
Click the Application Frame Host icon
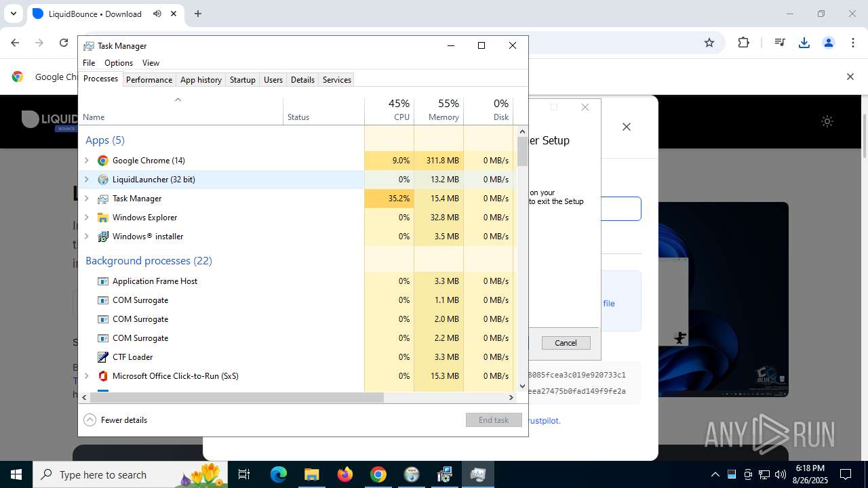[x=103, y=281]
